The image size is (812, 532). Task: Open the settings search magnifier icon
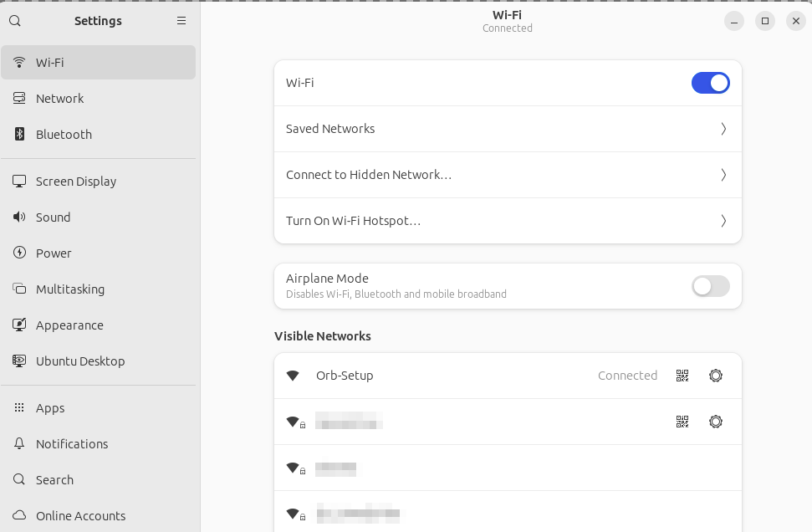[x=15, y=21]
